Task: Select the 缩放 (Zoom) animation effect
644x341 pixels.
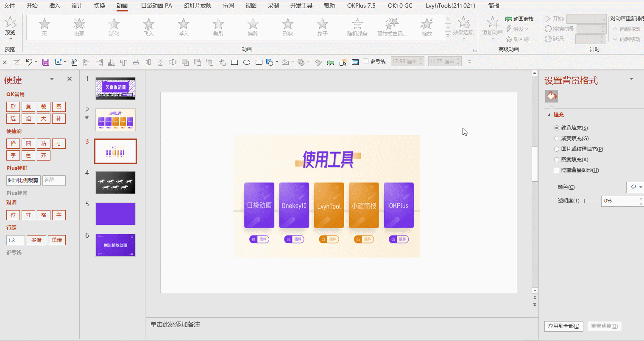Action: pyautogui.click(x=427, y=27)
